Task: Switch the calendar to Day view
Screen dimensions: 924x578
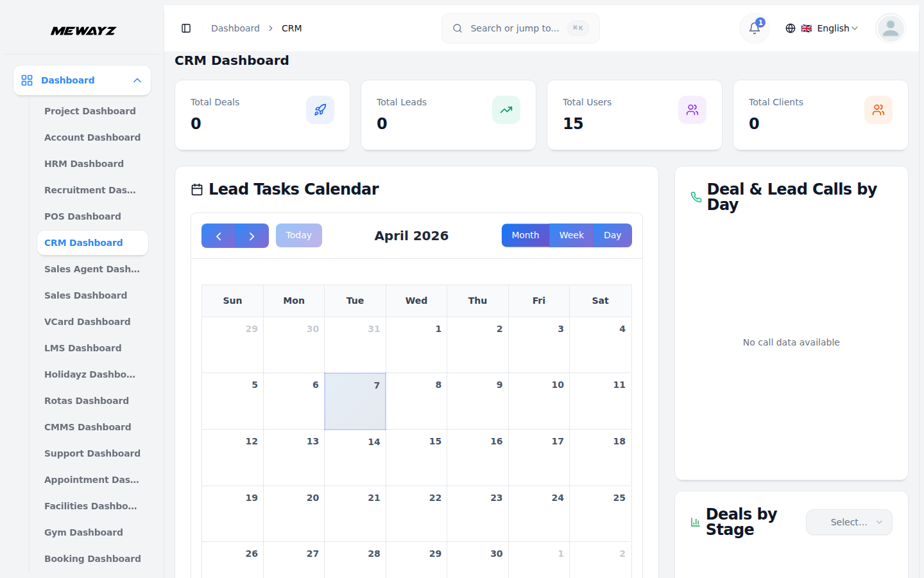Action: [x=612, y=235]
